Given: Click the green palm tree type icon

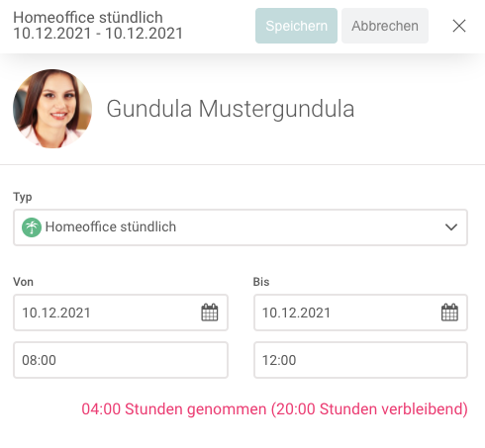Looking at the screenshot, I should (32, 227).
